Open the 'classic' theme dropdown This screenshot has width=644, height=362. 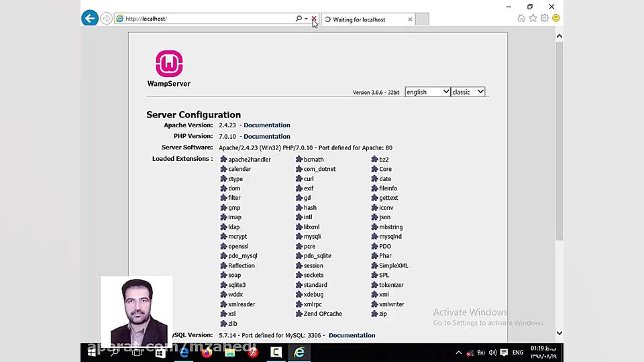468,92
